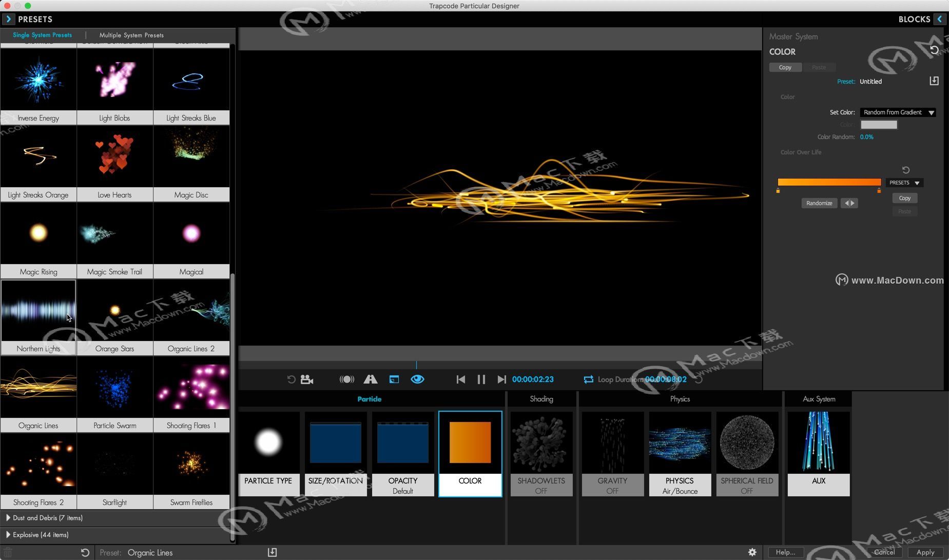
Task: Enable Shadowlets in the Shading section
Action: coord(541,453)
